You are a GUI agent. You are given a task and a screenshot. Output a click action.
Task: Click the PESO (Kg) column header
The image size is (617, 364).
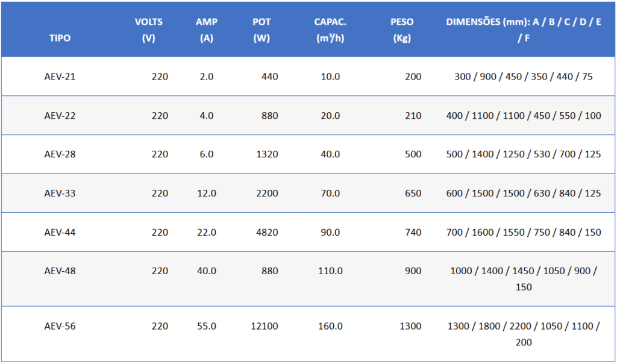[402, 30]
